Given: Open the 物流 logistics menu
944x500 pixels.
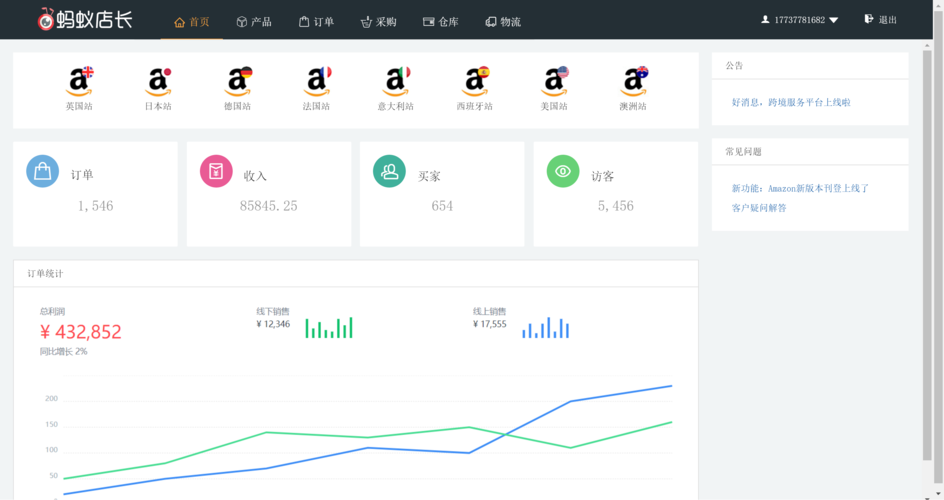Looking at the screenshot, I should tap(503, 22).
